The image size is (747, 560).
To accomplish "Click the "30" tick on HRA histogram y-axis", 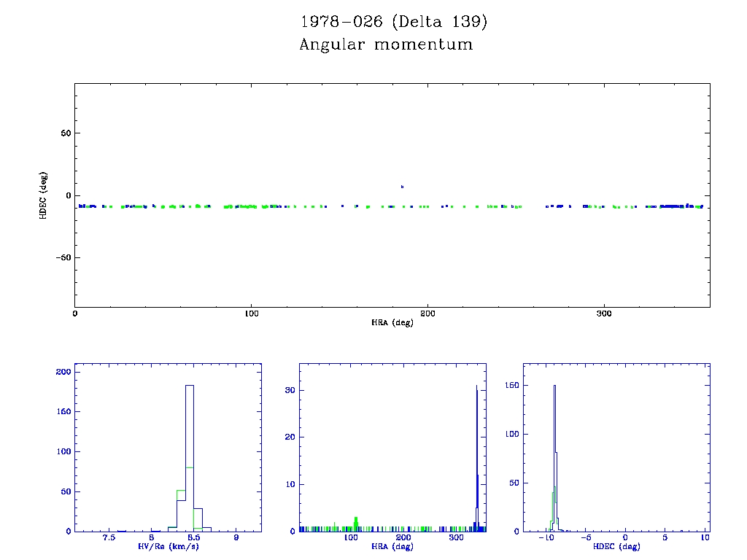I will tap(290, 390).
